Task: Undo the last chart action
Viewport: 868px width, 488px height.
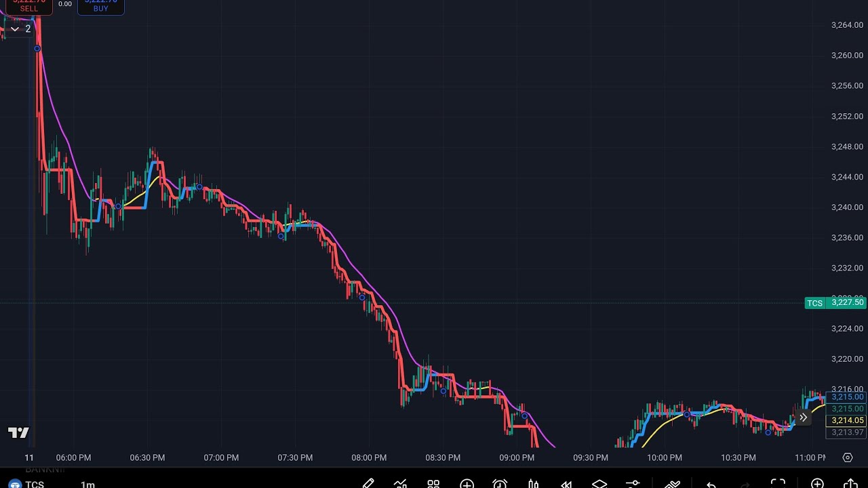Action: click(711, 484)
